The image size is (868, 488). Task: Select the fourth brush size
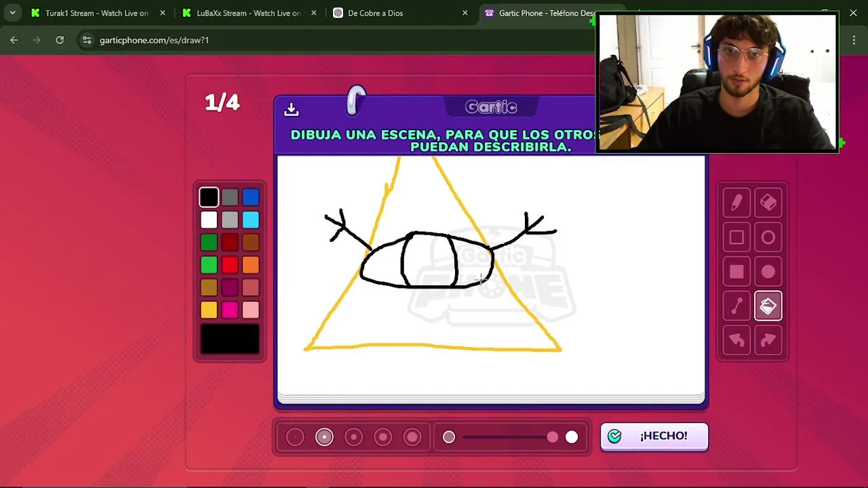tap(383, 437)
